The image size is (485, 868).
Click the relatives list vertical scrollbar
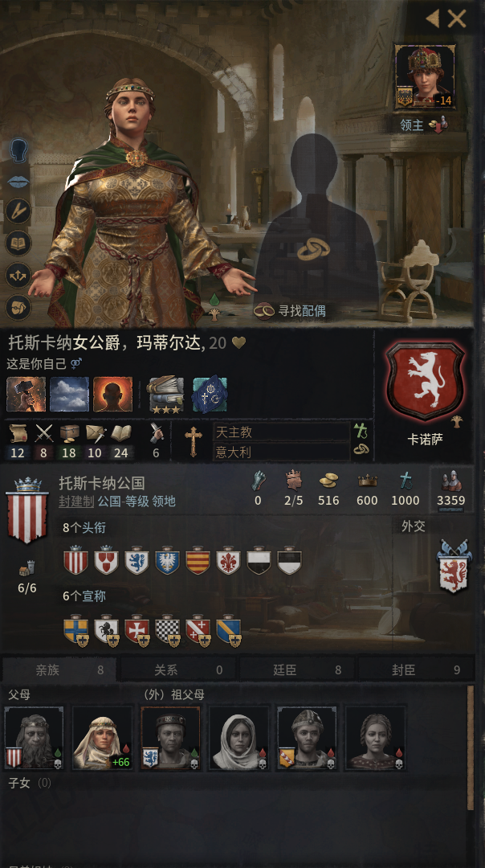(471, 747)
